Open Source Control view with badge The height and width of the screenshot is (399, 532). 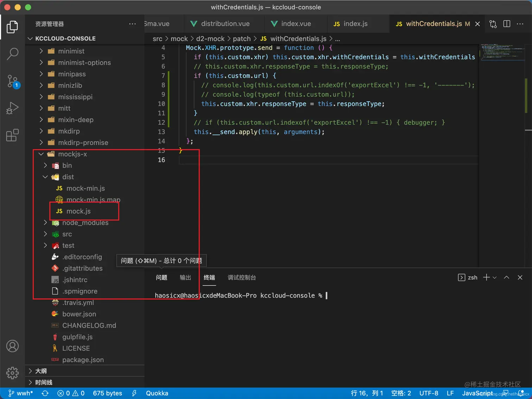(13, 81)
